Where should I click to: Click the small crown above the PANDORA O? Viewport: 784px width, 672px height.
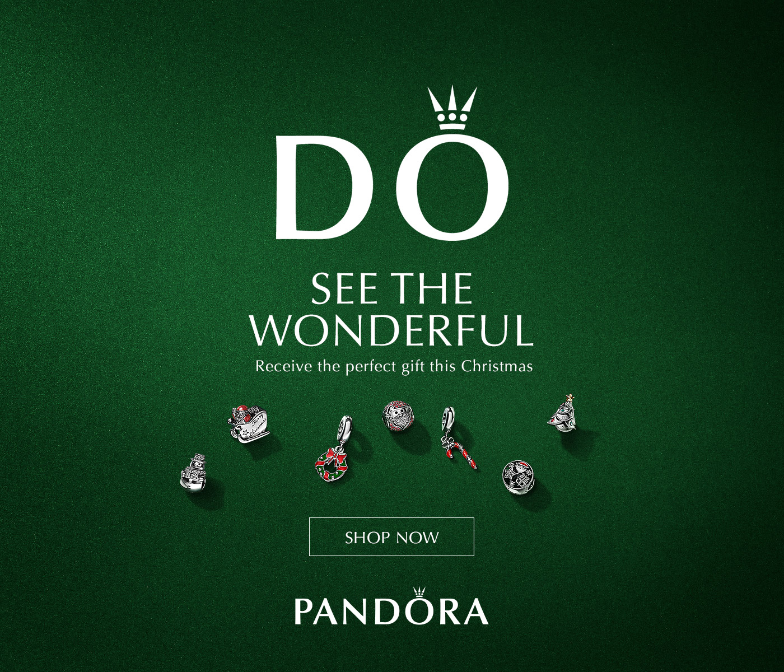418,592
